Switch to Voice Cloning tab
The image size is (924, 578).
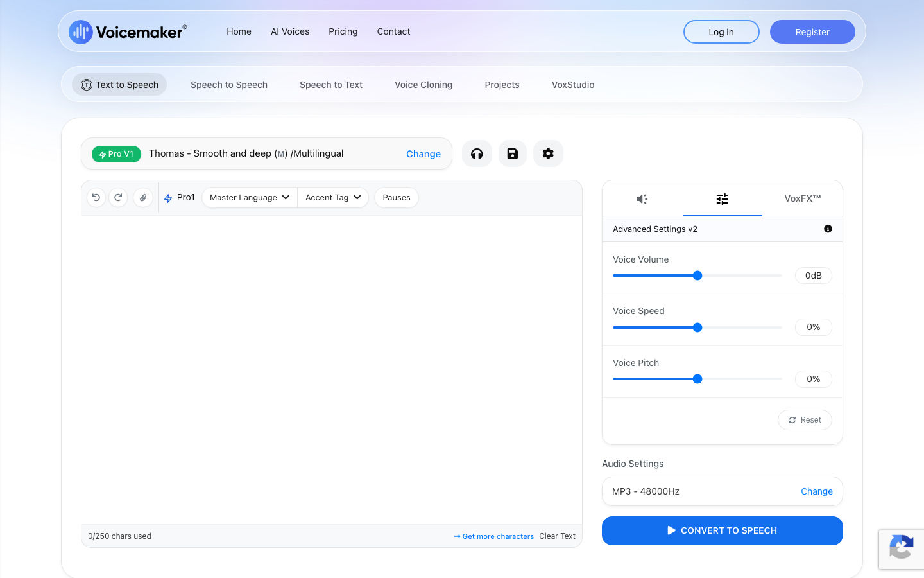424,85
